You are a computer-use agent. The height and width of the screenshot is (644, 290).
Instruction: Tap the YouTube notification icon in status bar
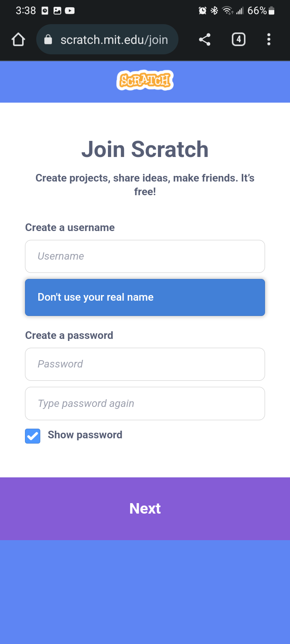pos(70,11)
